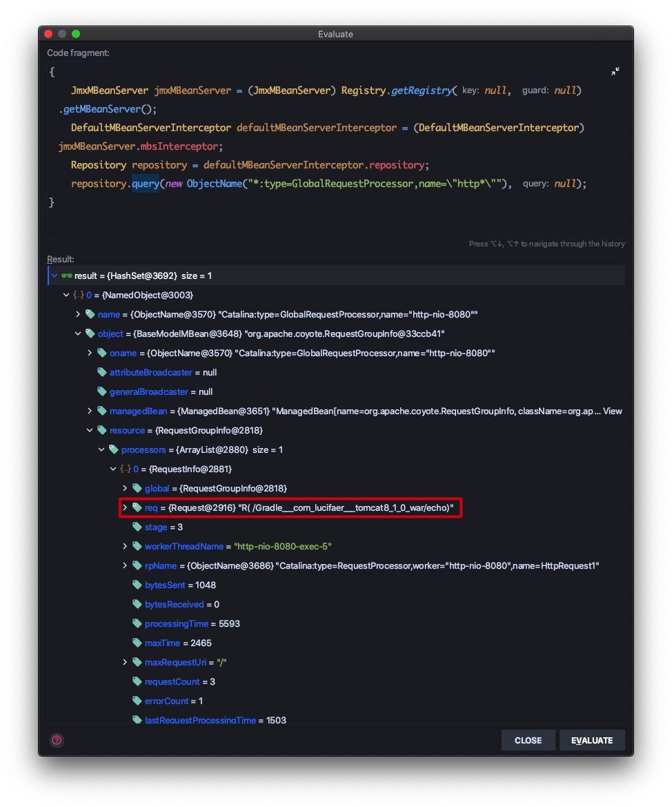Image resolution: width=672 pixels, height=807 pixels.
Task: Collapse the resource RequestGroupInfo node
Action: point(90,430)
